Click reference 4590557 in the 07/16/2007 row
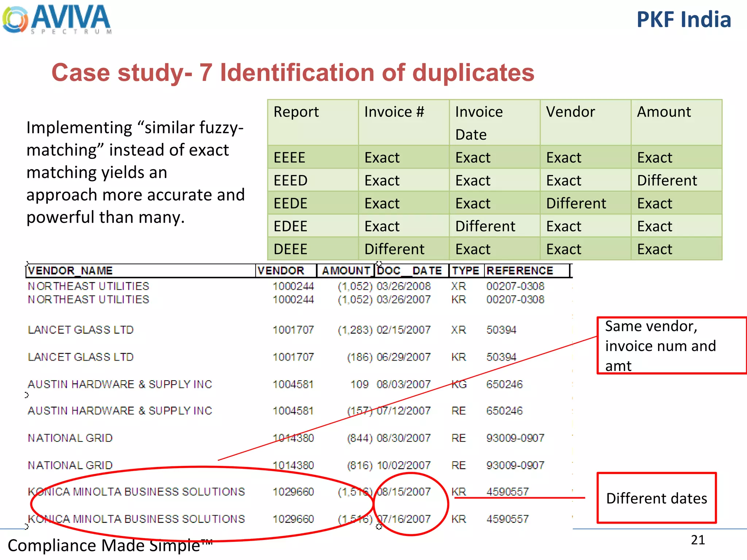This screenshot has height=560, width=747. (507, 519)
